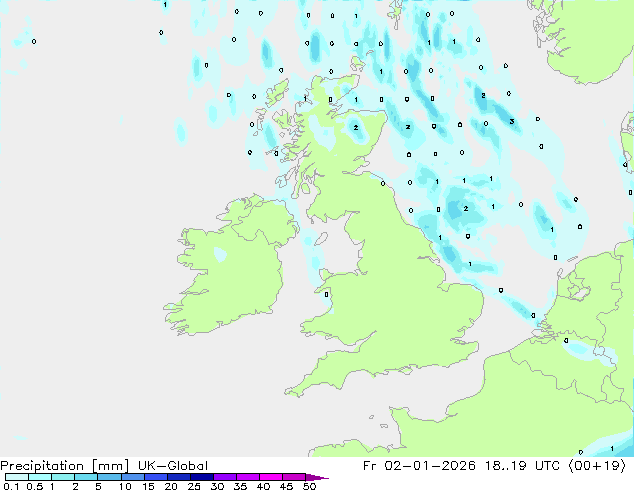Viewport: 634px width, 490px height.
Task: Select the 35–40 mm legend color swatch
Action: (248, 477)
